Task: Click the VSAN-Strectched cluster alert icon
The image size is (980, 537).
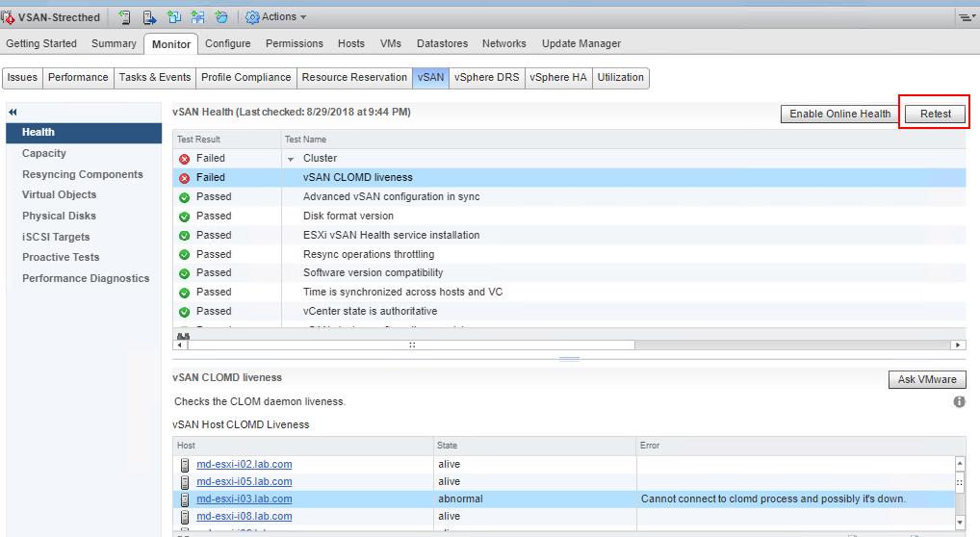Action: click(8, 17)
